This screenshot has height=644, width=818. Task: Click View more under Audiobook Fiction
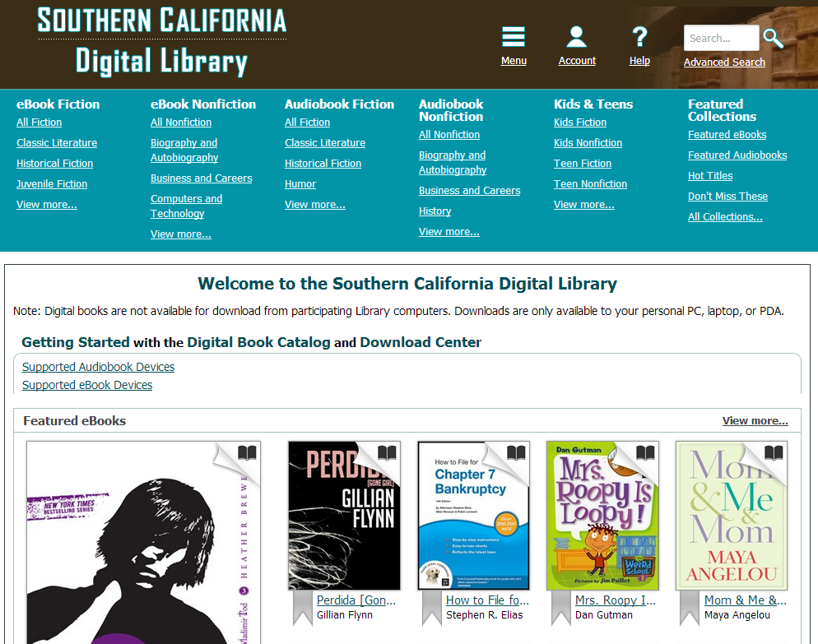315,205
